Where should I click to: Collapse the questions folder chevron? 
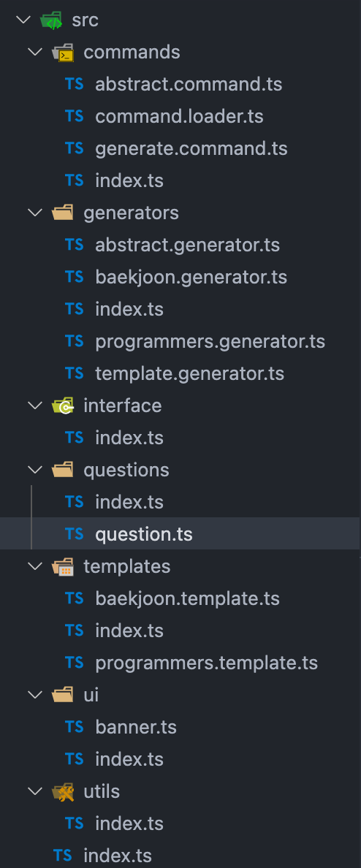coord(35,470)
